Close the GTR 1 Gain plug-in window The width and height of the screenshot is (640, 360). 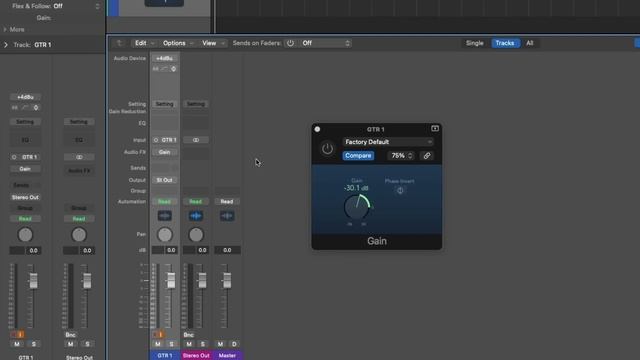point(317,129)
